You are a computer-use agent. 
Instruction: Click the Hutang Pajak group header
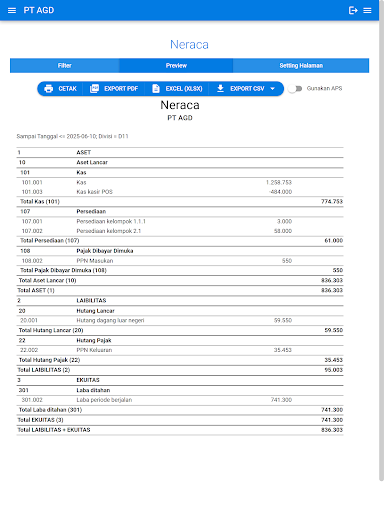180,340
